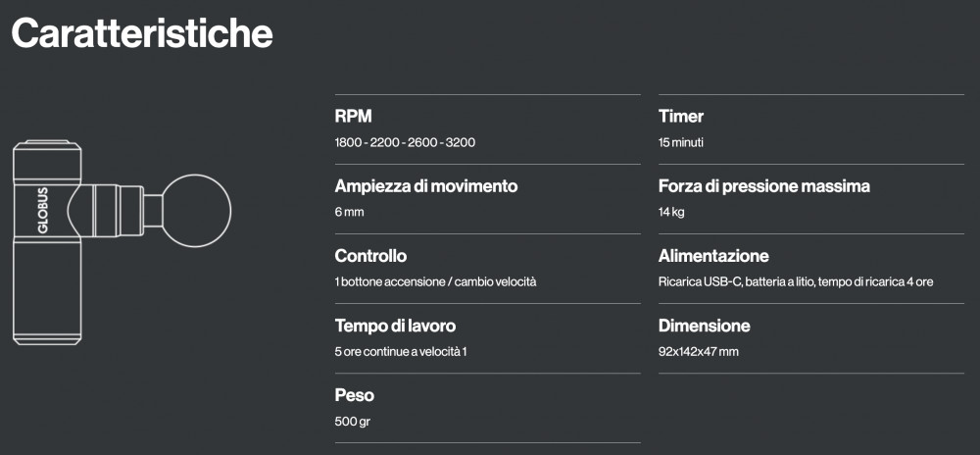Select the RPM label
This screenshot has height=455, width=980.
click(x=353, y=117)
